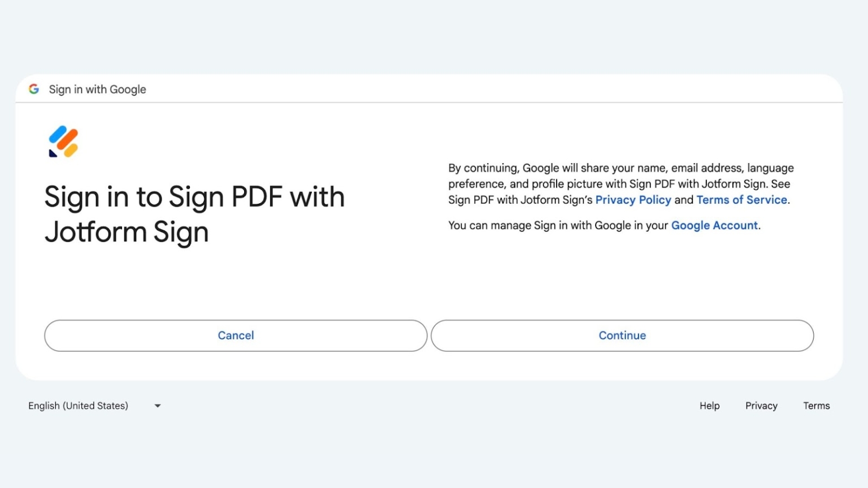Continue signing in to Jotform Sign
868x488 pixels.
622,335
